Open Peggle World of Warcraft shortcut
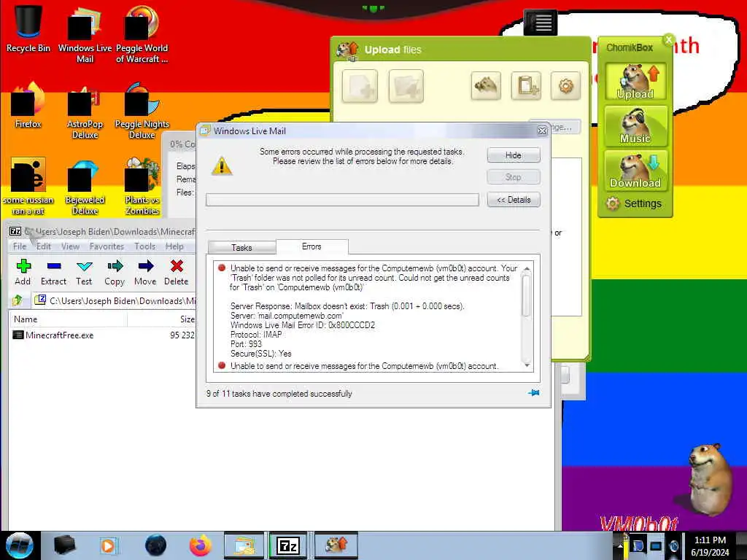The height and width of the screenshot is (560, 747). pos(142,34)
